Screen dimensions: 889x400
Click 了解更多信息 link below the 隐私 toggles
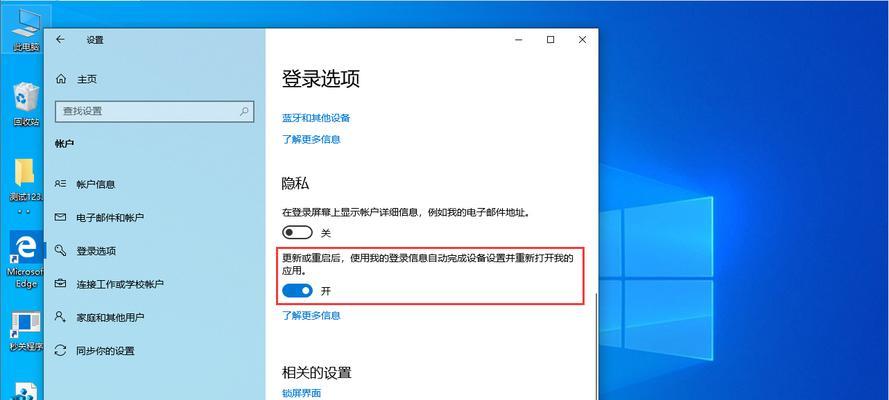pyautogui.click(x=311, y=316)
